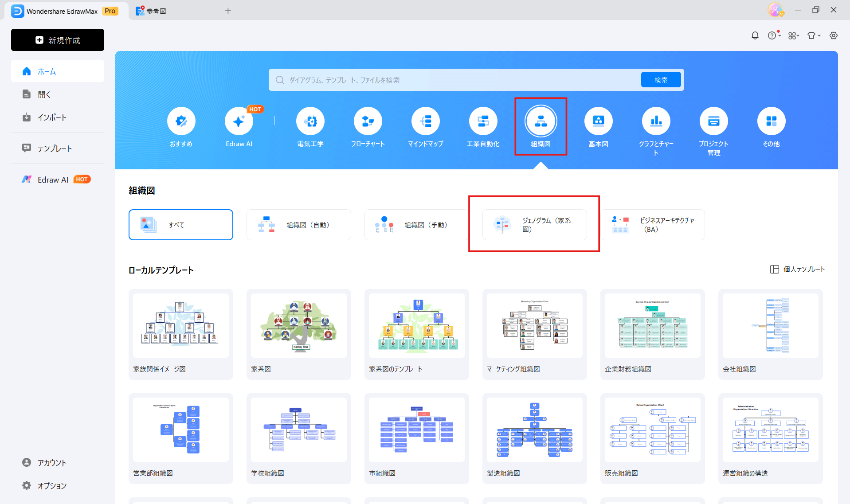Open the グラフとチャート category
850x504 pixels.
[656, 121]
